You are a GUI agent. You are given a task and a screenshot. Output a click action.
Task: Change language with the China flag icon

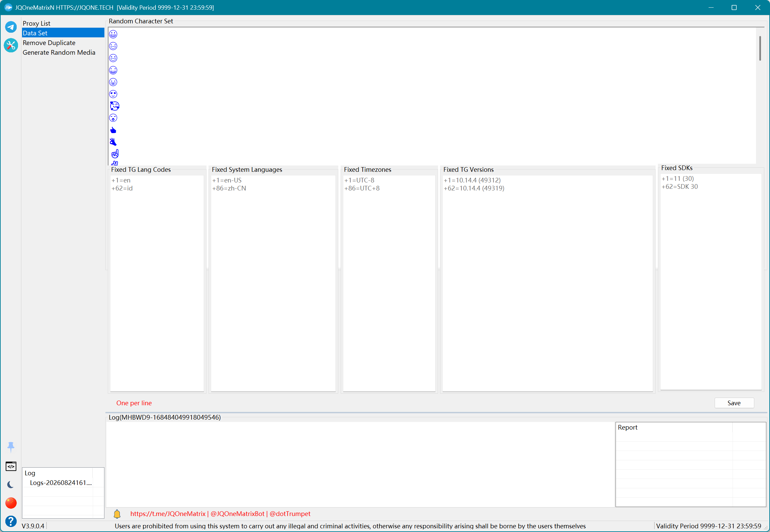pyautogui.click(x=11, y=503)
